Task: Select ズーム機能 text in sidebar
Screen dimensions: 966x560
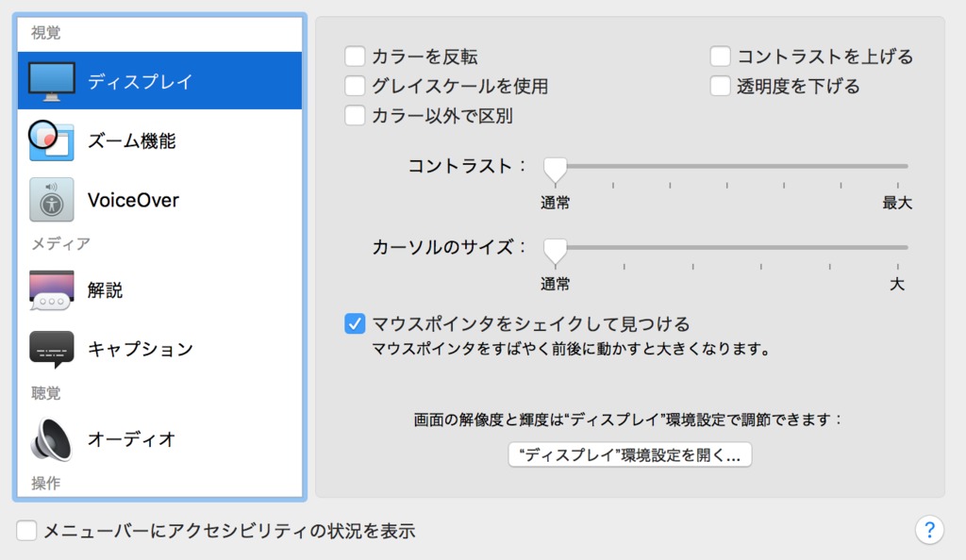Action: click(x=132, y=140)
